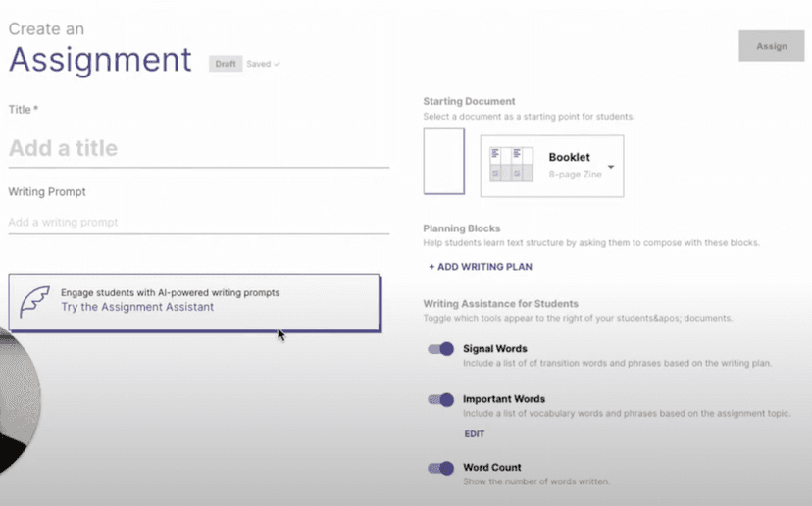This screenshot has height=506, width=812.
Task: Click the Add a writing prompt field
Action: 196,223
